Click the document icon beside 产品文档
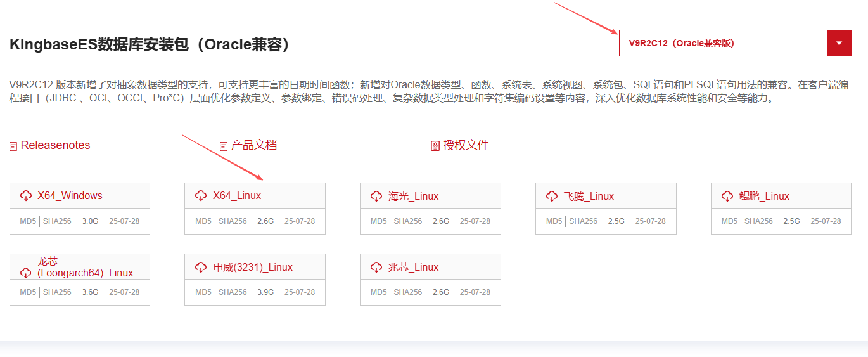Screen dimensions: 868x357 (224, 146)
